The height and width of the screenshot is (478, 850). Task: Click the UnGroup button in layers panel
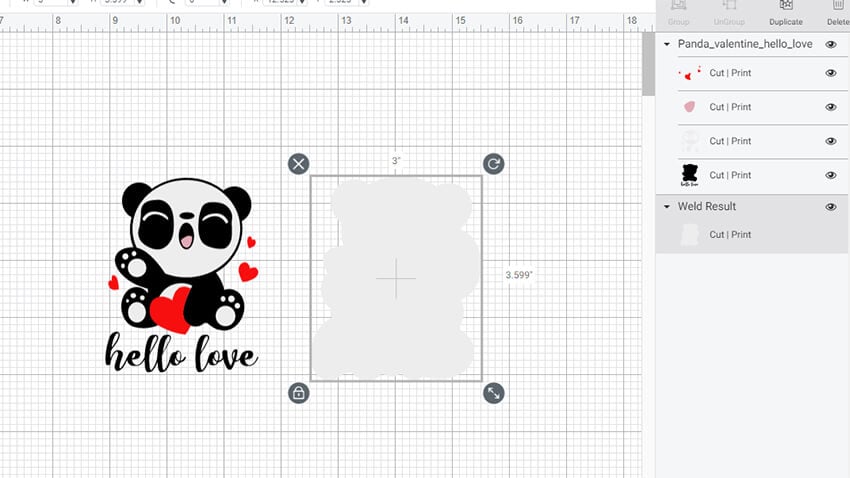click(x=729, y=13)
